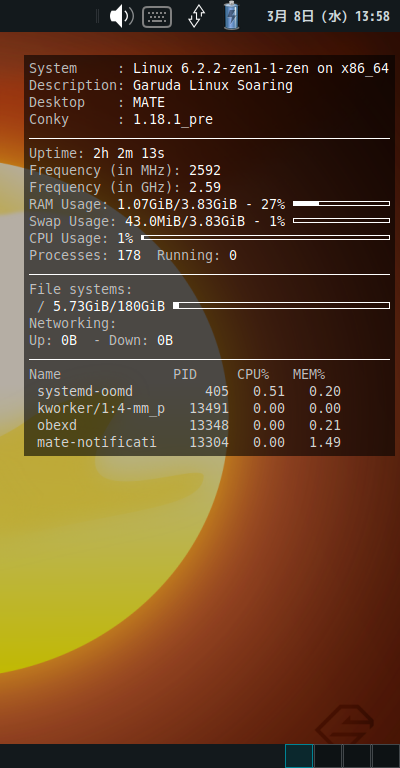400x768 pixels.
Task: Click the RAM Usage progress bar
Action: point(341,203)
